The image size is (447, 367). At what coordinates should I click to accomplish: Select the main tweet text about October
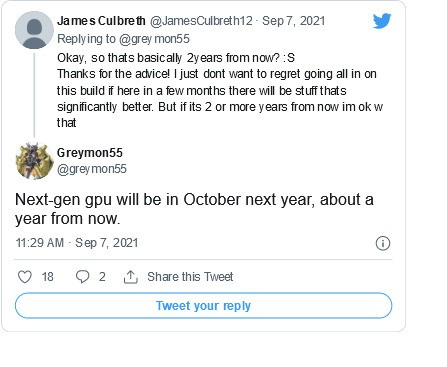click(x=194, y=209)
